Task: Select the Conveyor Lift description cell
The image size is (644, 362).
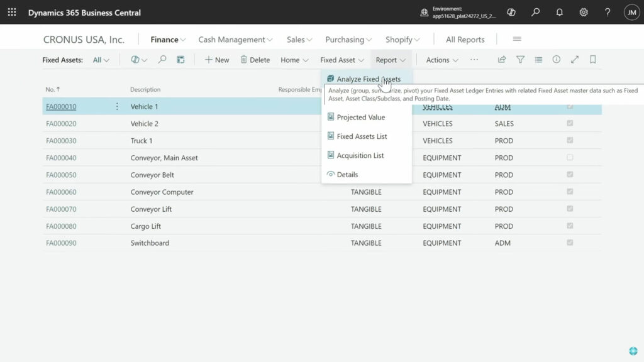Action: click(x=151, y=209)
